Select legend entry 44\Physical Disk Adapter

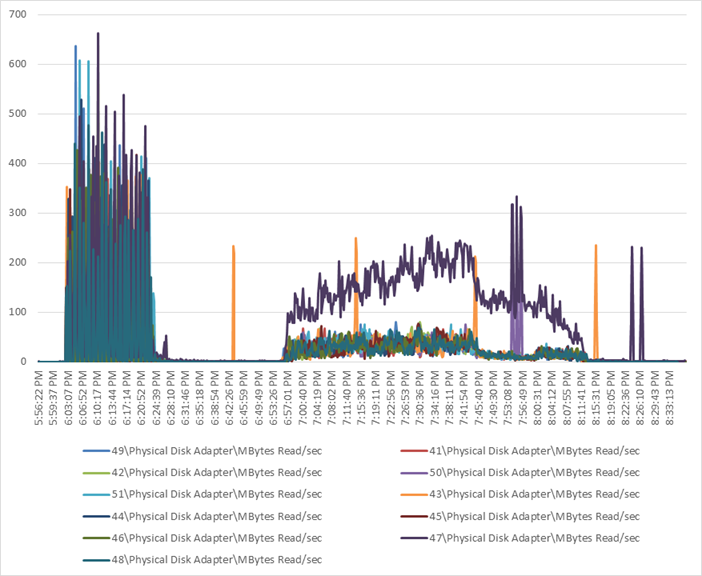[x=202, y=516]
